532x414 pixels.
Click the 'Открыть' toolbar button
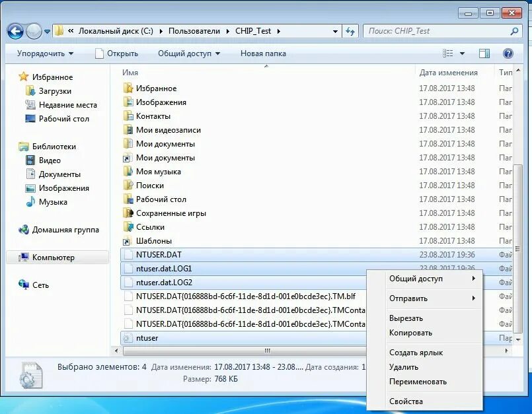point(117,53)
